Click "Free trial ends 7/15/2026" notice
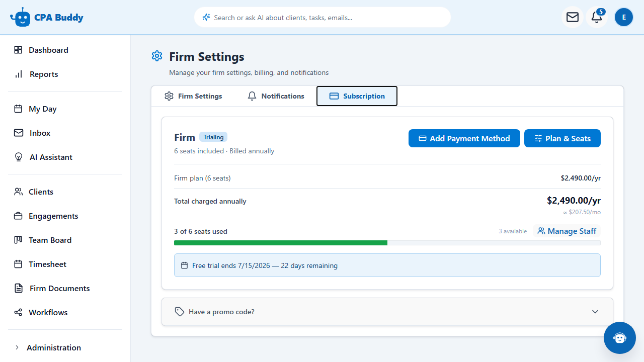Image resolution: width=644 pixels, height=362 pixels. tap(387, 265)
